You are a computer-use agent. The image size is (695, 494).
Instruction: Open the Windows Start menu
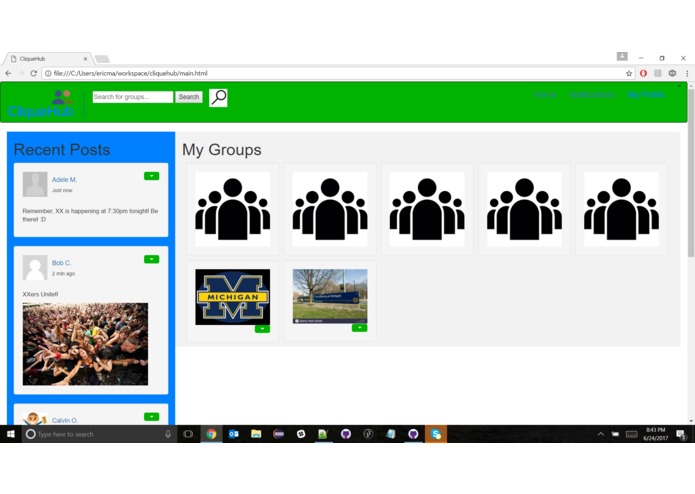[x=11, y=434]
